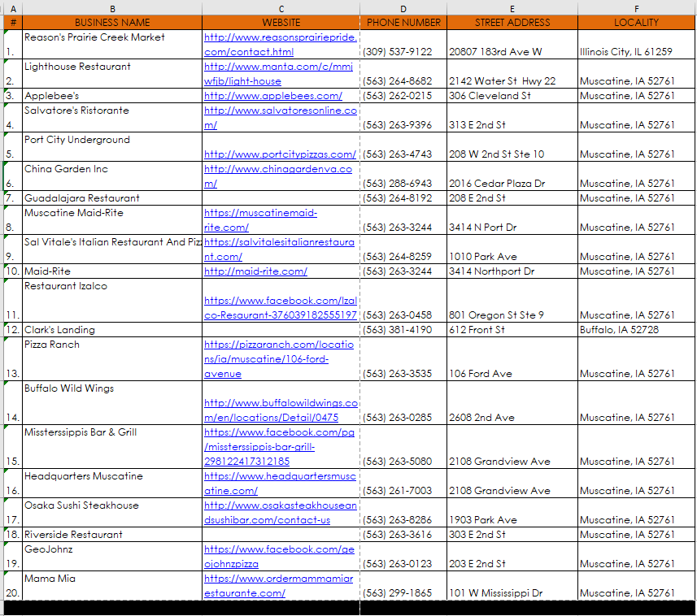The width and height of the screenshot is (697, 616).
Task: Click the STREET ADDRESS header cell
Action: (x=512, y=22)
